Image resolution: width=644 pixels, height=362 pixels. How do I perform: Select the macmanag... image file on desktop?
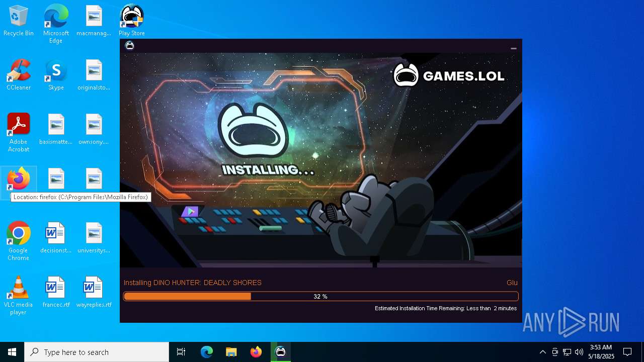[x=94, y=21]
